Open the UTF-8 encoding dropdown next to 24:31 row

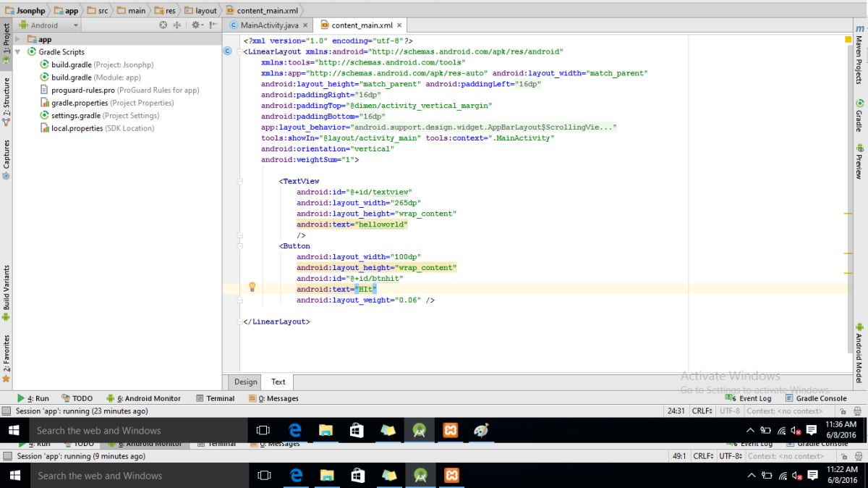tap(730, 411)
